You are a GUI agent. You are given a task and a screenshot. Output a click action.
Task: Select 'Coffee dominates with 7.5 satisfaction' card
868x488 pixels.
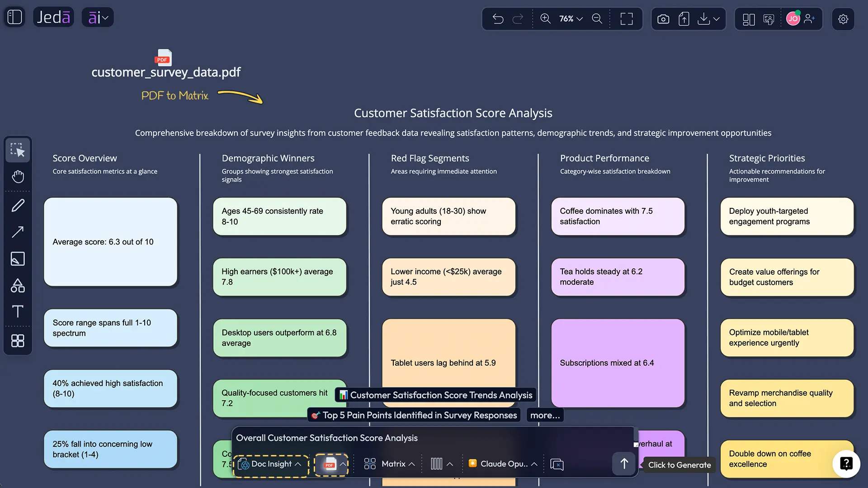coord(618,216)
